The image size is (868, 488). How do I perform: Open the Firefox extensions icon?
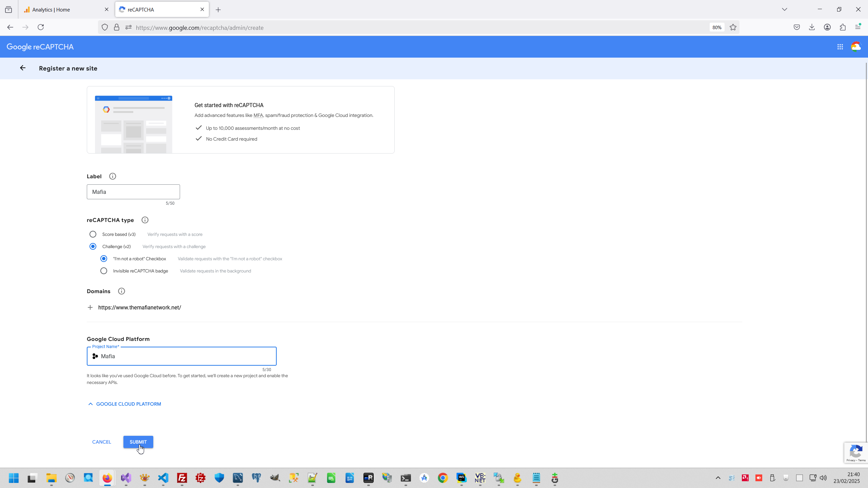[x=843, y=27]
